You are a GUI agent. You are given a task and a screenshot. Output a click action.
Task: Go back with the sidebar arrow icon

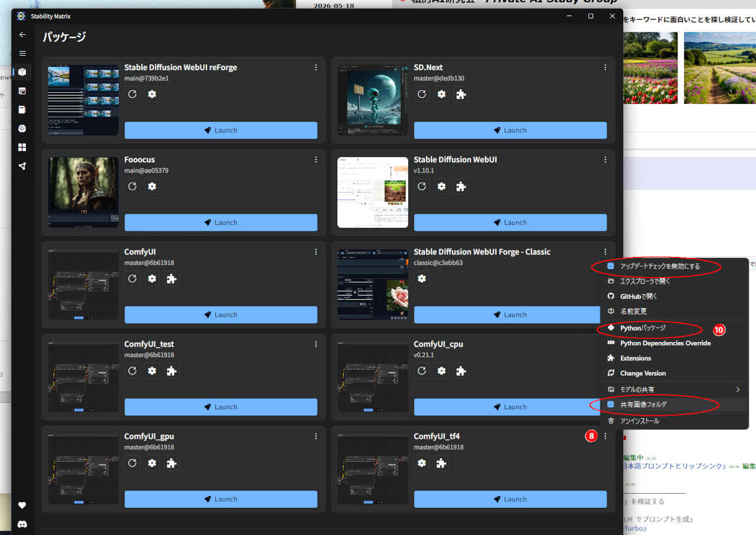click(22, 34)
